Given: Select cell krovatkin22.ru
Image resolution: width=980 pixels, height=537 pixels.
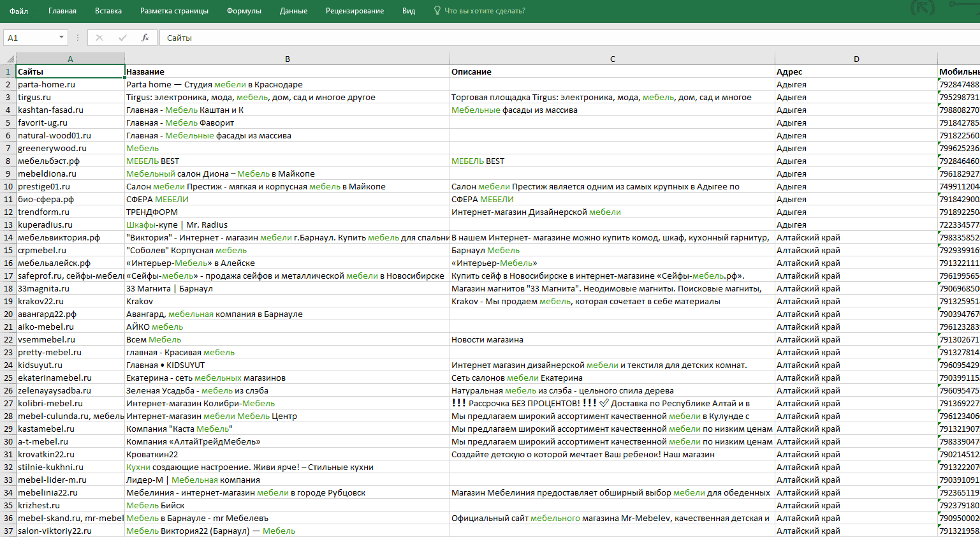Looking at the screenshot, I should click(70, 454).
